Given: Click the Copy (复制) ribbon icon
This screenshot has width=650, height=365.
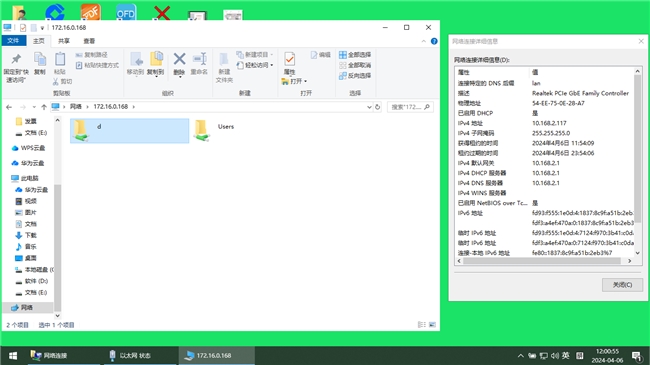Looking at the screenshot, I should pyautogui.click(x=40, y=59).
